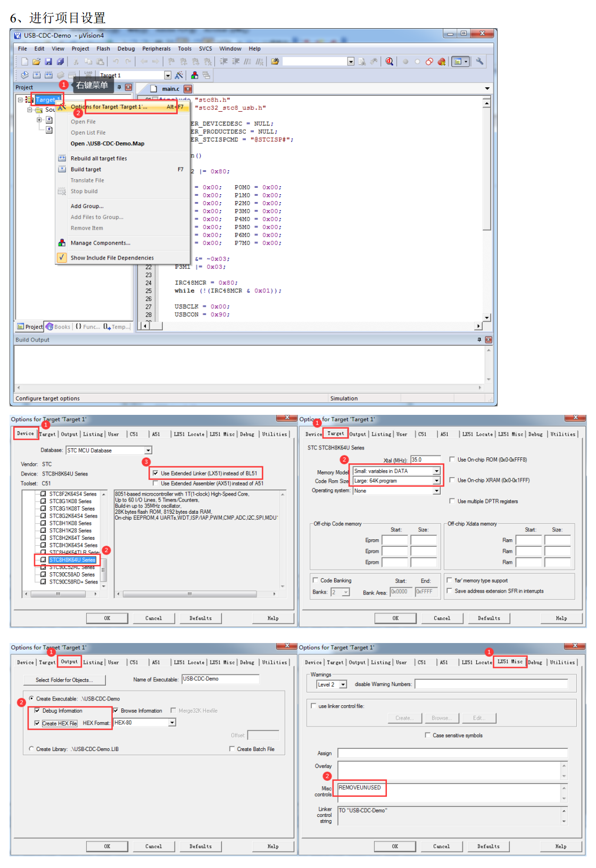Enable the Code Banking checkbox
Image resolution: width=596 pixels, height=868 pixels.
(316, 580)
